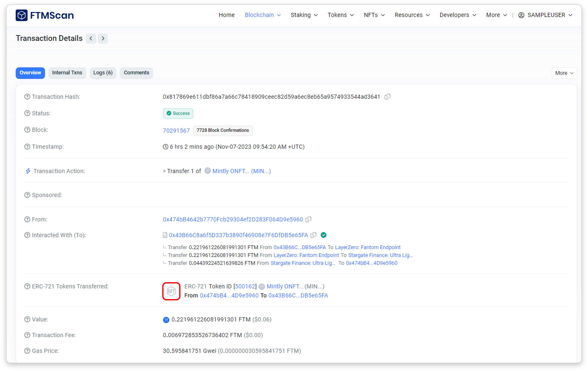This screenshot has width=588, height=371.
Task: Go to previous transaction arrow
Action: [x=91, y=38]
